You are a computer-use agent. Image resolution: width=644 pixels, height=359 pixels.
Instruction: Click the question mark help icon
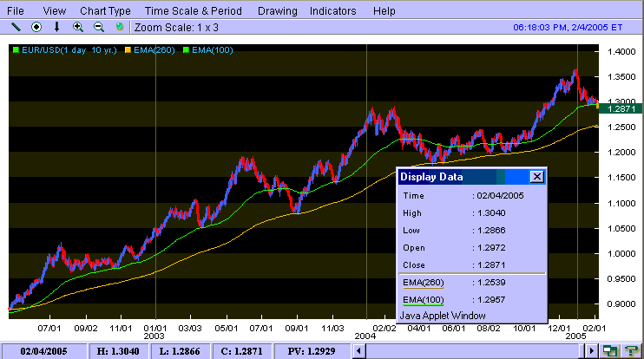click(631, 351)
